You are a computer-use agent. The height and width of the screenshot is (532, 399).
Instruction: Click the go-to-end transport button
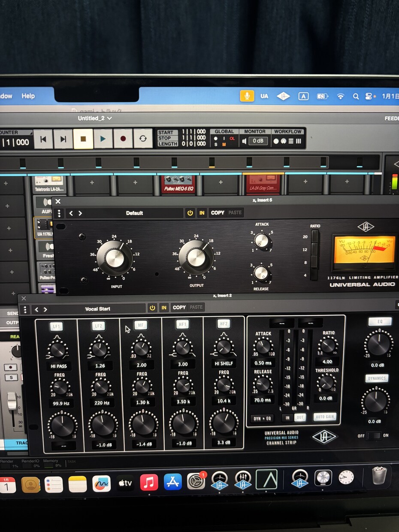pyautogui.click(x=63, y=139)
